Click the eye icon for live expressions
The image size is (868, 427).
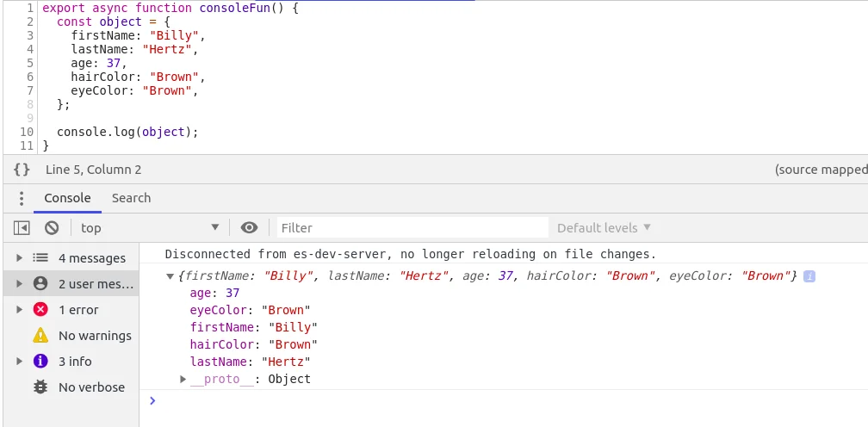pos(250,228)
